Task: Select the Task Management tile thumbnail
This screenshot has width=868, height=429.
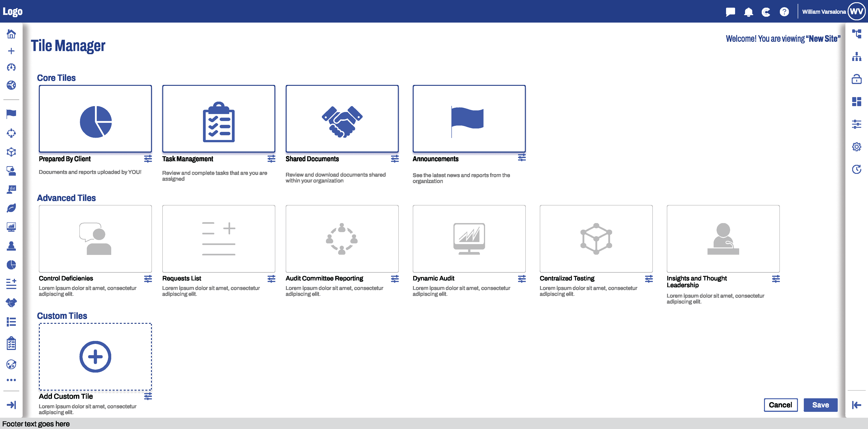Action: coord(219,119)
